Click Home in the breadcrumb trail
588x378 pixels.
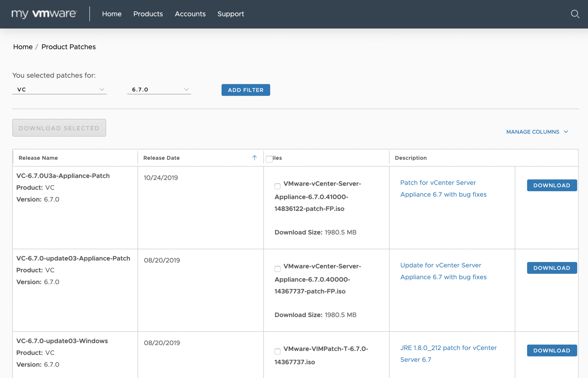tap(23, 47)
